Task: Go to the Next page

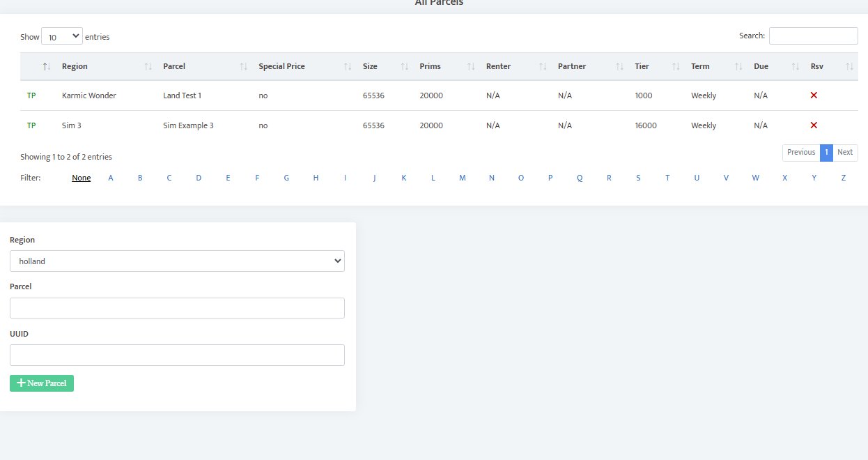Action: point(845,153)
